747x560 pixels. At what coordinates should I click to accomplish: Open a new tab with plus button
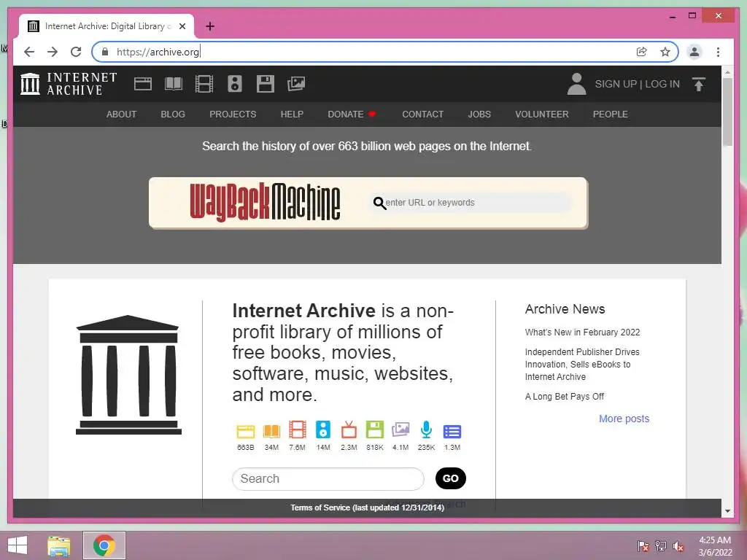click(209, 26)
